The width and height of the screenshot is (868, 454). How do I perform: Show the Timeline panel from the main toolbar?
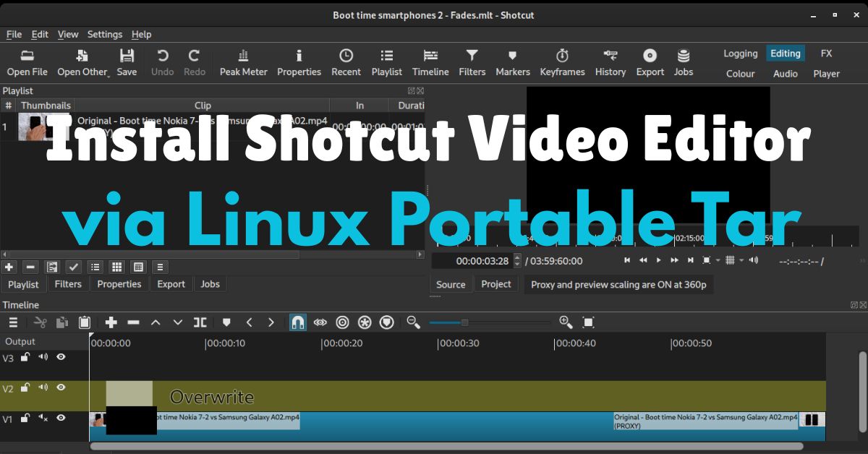(430, 63)
